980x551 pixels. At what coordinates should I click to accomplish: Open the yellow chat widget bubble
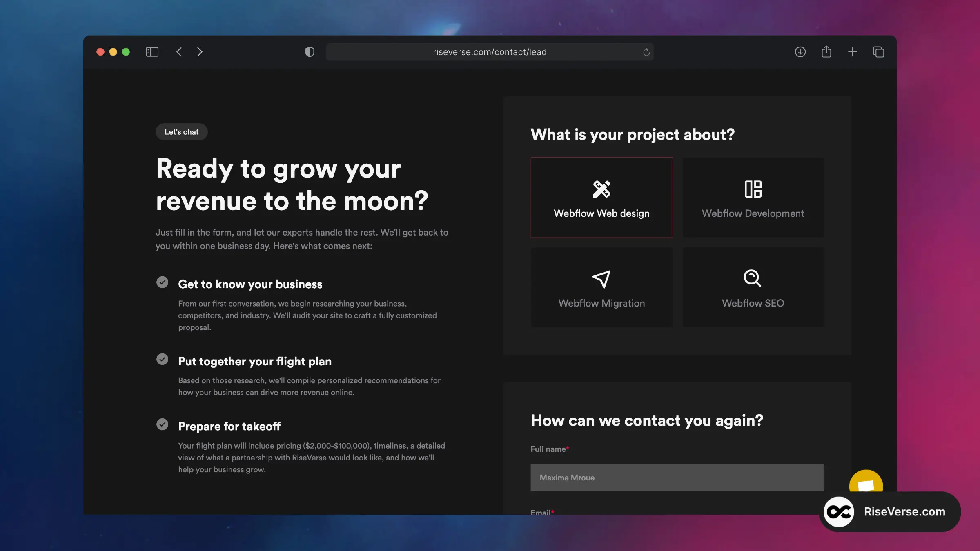(x=866, y=482)
